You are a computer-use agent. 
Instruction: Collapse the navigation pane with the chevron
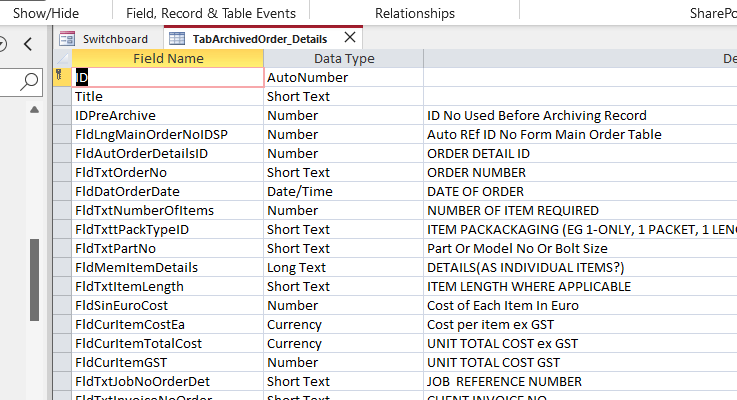click(x=28, y=44)
